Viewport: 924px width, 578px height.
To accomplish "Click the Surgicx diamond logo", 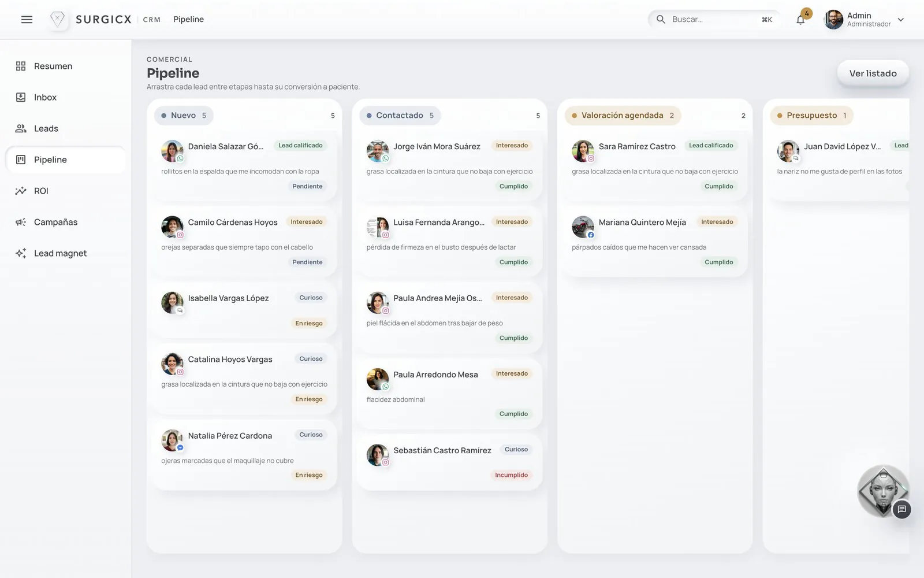I will click(57, 20).
